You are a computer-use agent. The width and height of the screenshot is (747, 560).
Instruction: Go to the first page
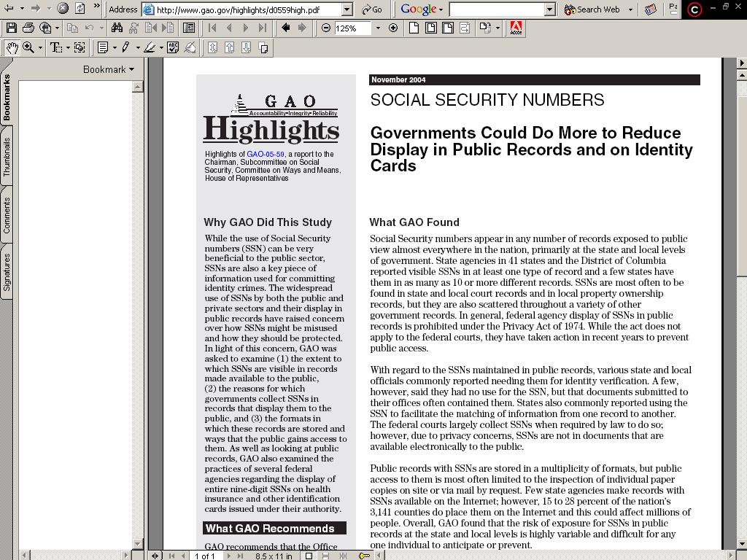tap(212, 28)
